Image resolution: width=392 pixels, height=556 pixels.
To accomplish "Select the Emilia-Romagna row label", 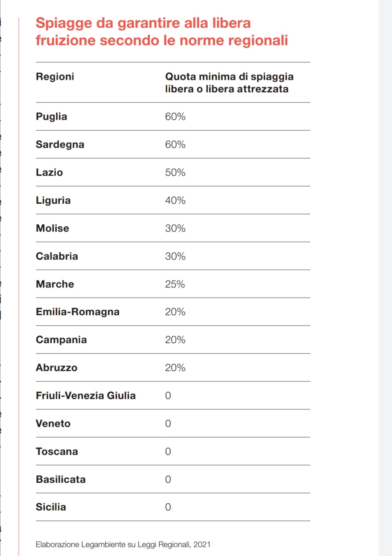I will (x=77, y=312).
